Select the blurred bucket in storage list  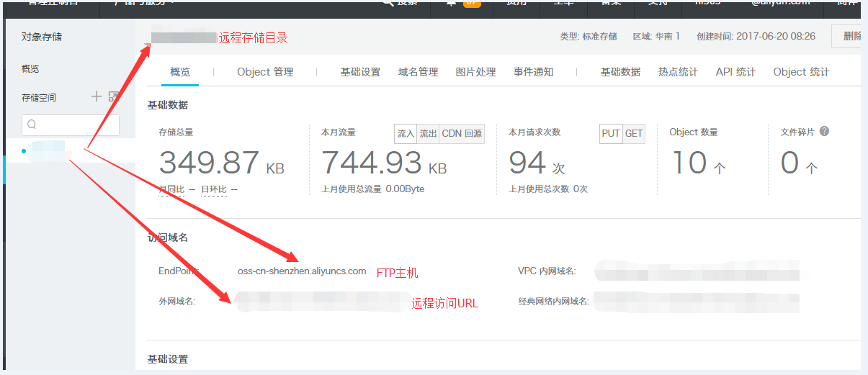point(49,151)
